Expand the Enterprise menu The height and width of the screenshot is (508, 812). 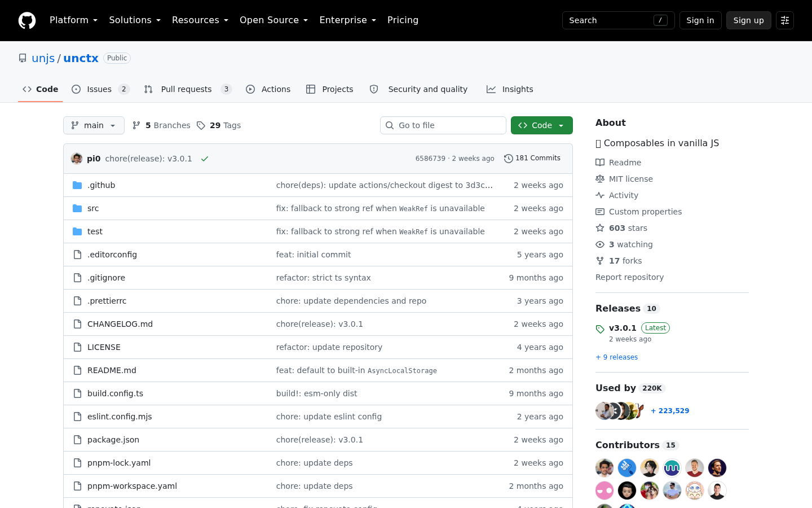(347, 20)
